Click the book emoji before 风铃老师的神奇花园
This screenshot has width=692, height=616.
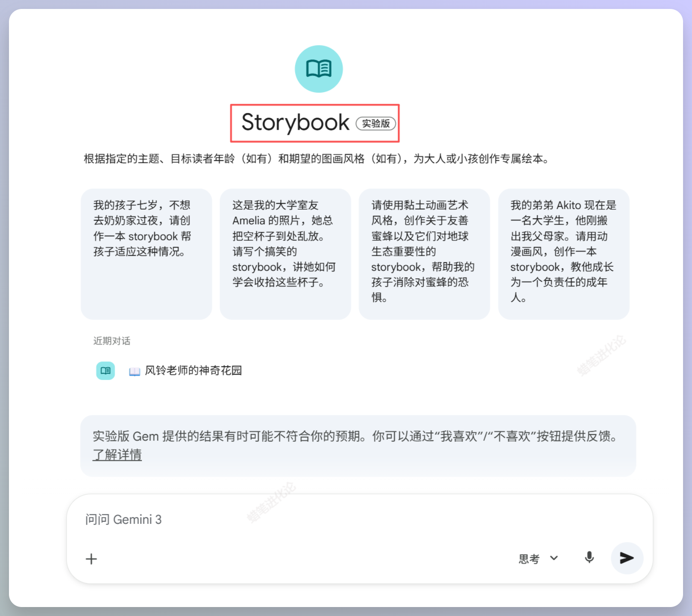[134, 371]
